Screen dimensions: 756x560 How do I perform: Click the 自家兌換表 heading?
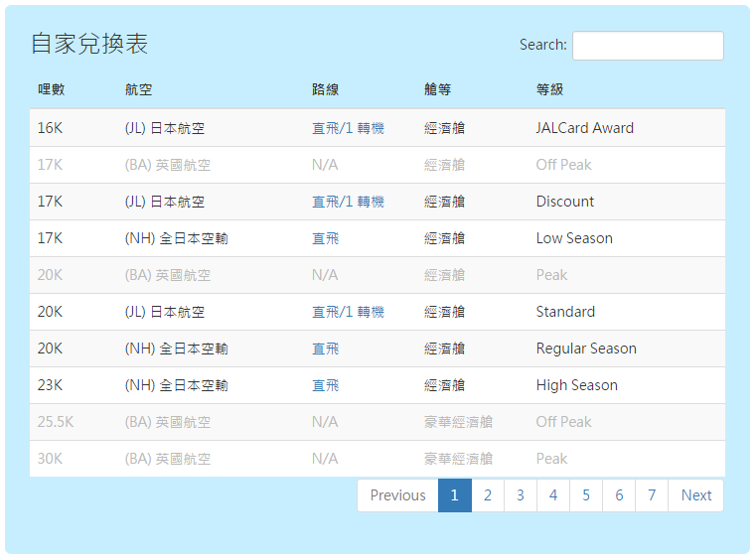[x=89, y=44]
